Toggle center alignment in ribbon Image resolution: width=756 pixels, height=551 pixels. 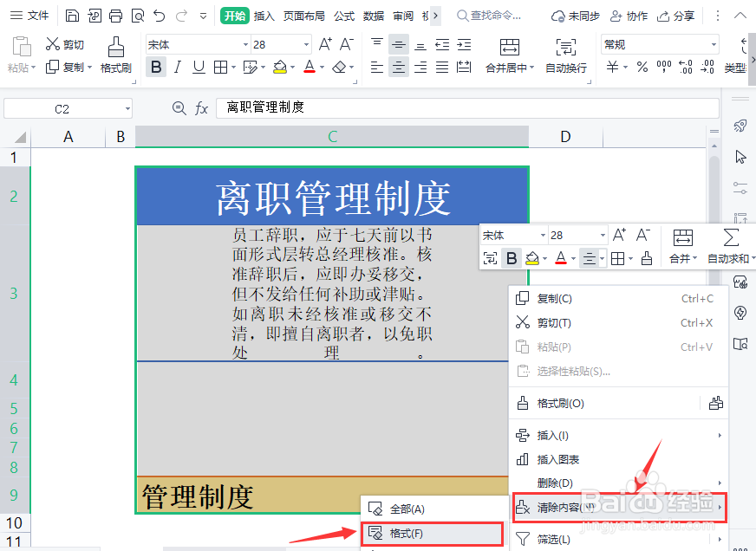click(x=398, y=66)
